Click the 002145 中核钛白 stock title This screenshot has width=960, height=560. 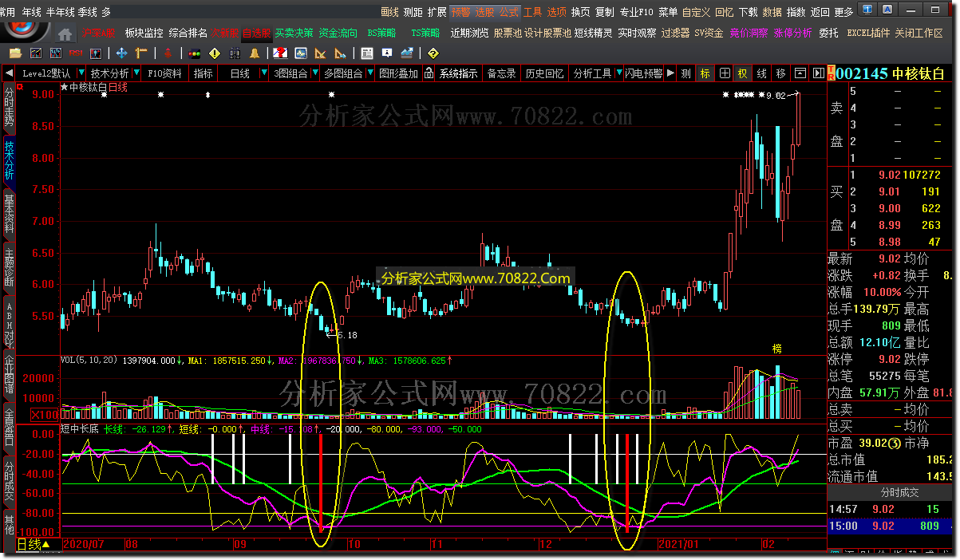tap(890, 73)
